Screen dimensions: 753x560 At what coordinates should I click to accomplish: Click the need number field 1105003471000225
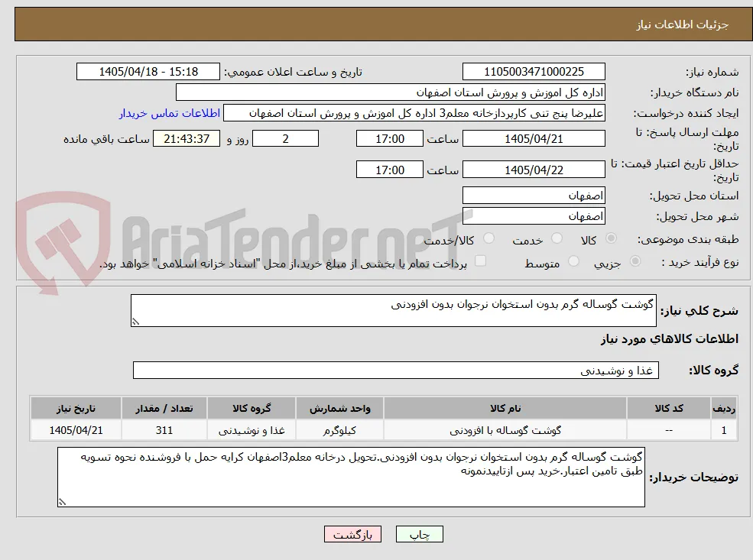click(x=534, y=72)
